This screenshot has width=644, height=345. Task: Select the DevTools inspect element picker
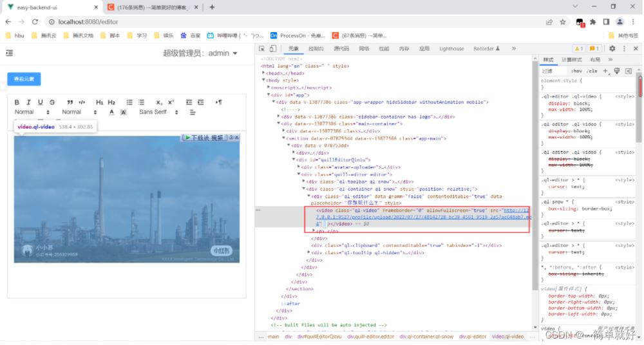262,48
